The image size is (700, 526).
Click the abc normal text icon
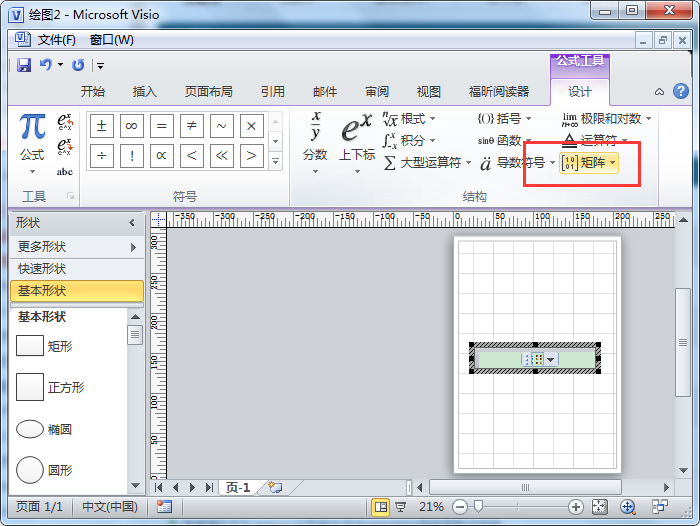pyautogui.click(x=65, y=171)
